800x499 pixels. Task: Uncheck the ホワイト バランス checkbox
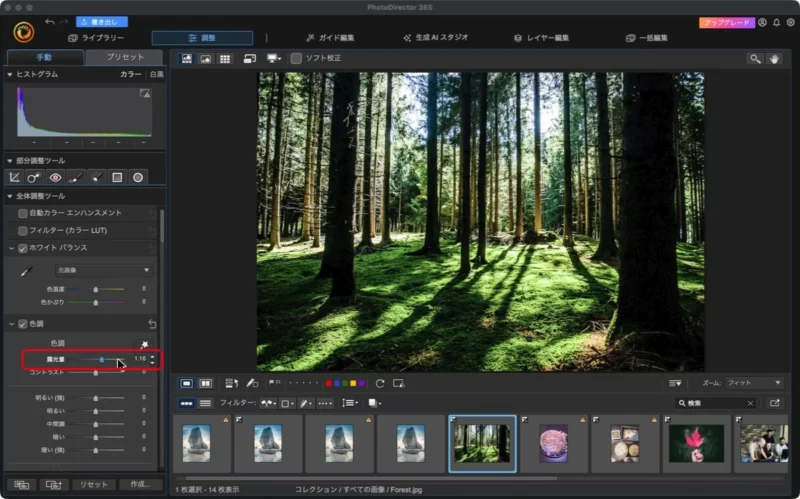[22, 248]
